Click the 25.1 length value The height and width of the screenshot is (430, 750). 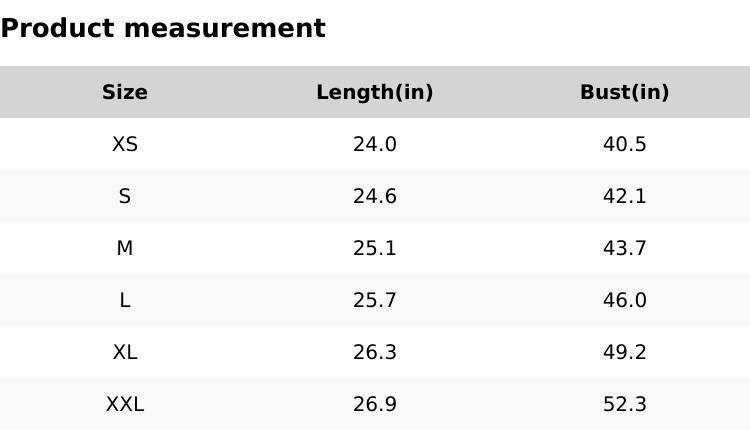click(x=375, y=248)
